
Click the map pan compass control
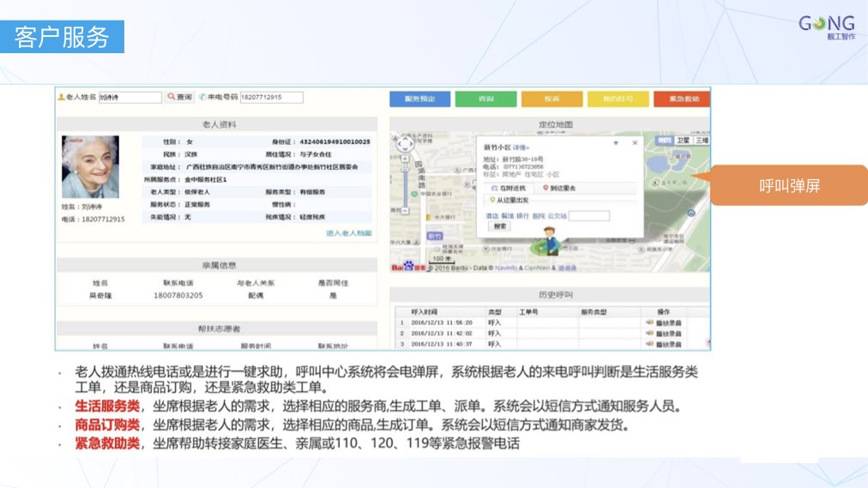pos(405,145)
